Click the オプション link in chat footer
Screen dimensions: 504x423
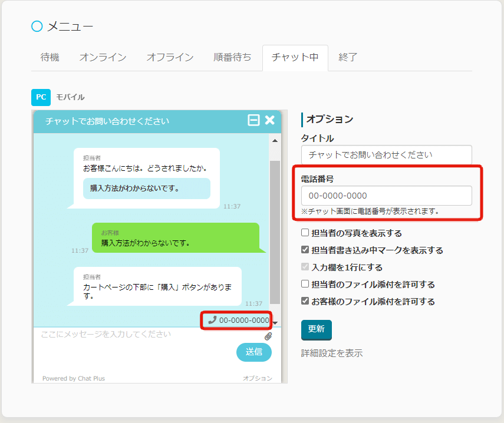pos(258,378)
